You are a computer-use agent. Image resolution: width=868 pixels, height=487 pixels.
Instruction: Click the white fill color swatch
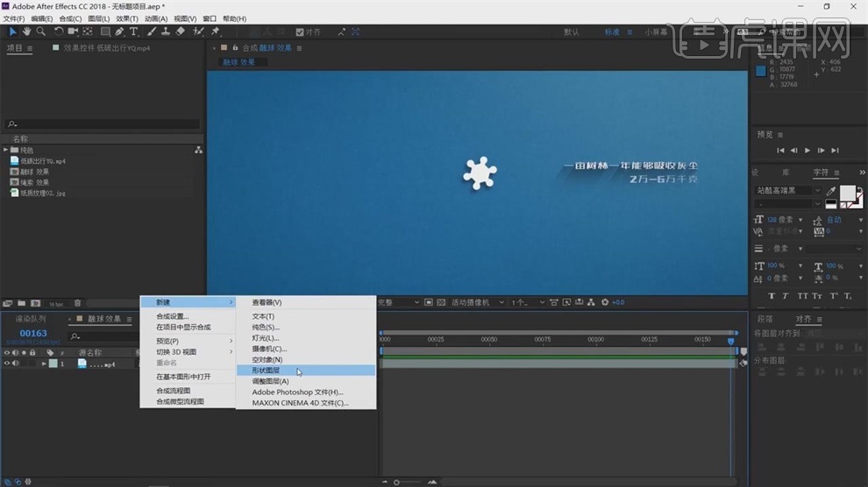click(x=849, y=193)
